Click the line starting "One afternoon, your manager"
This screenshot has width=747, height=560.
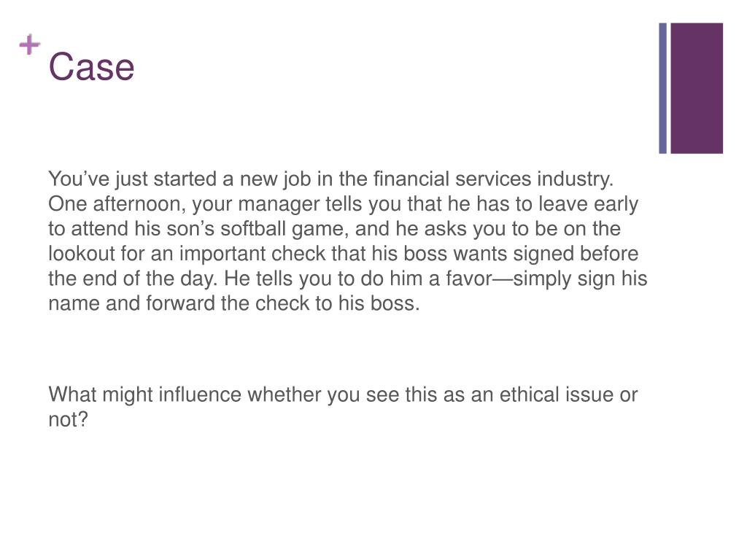tap(343, 204)
